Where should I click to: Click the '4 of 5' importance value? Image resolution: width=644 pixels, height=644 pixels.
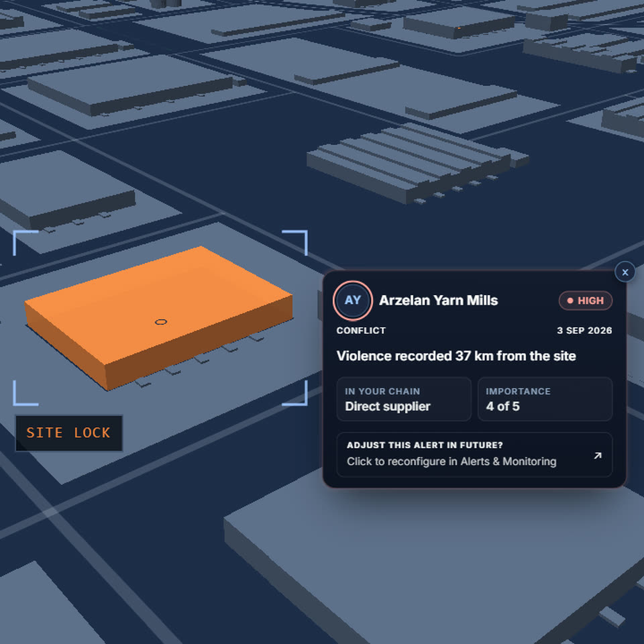pyautogui.click(x=502, y=407)
